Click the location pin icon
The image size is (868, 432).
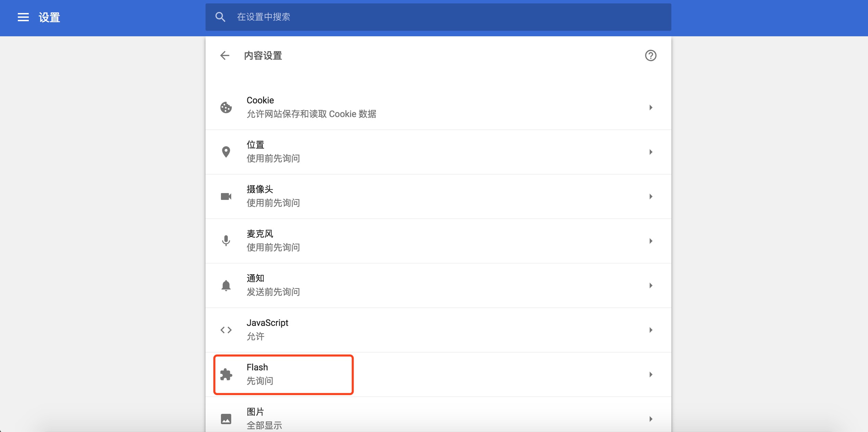click(226, 152)
